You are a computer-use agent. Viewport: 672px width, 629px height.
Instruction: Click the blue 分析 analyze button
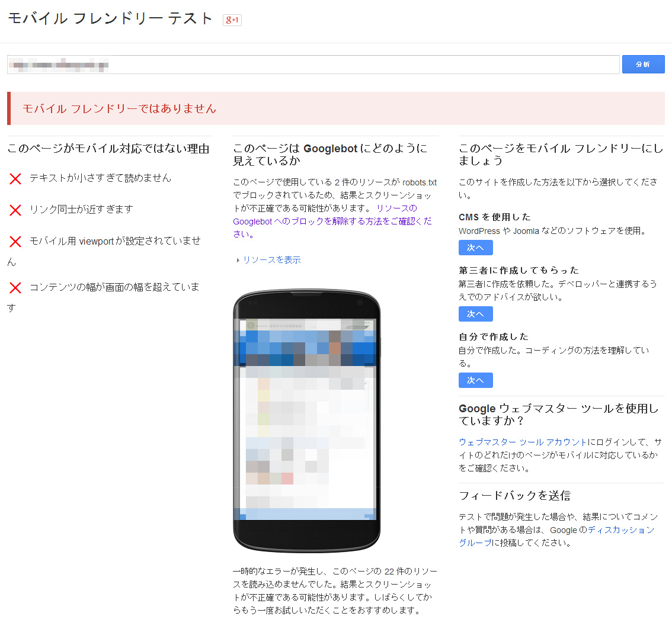[x=644, y=65]
